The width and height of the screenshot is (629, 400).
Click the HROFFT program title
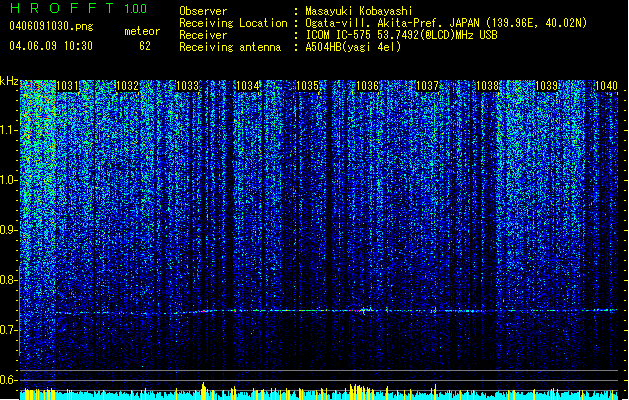[x=63, y=8]
